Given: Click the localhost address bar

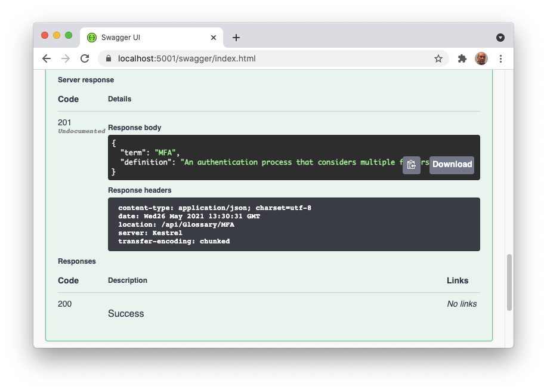Looking at the screenshot, I should 268,58.
